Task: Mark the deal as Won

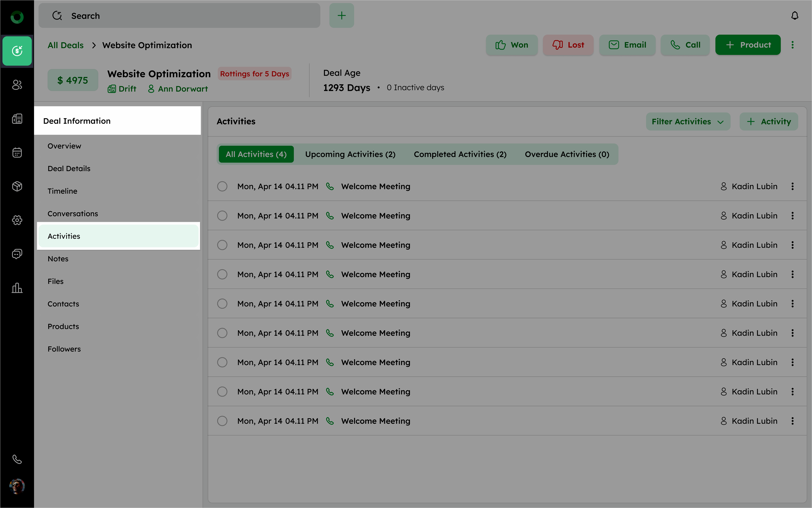Action: [x=512, y=45]
